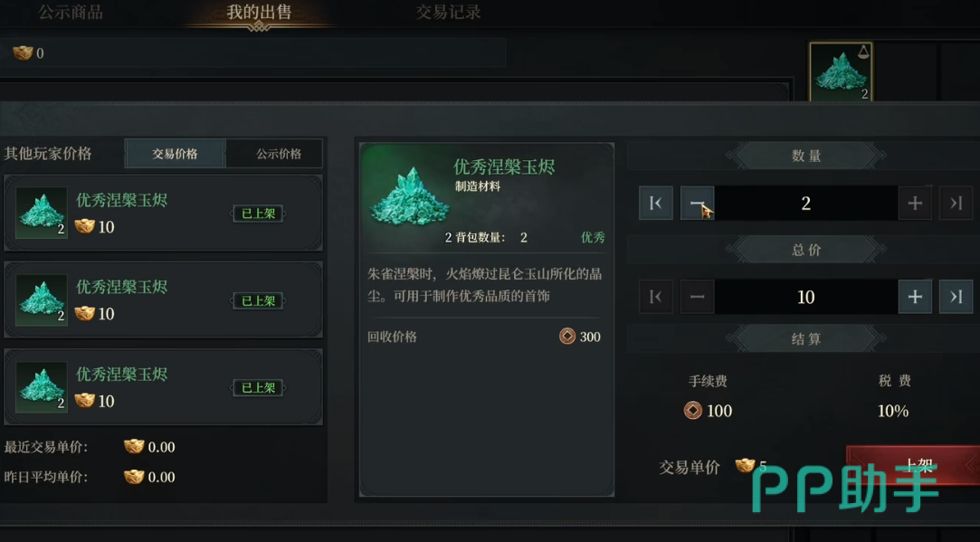Click the quantity minus button
980x542 pixels.
click(x=697, y=204)
